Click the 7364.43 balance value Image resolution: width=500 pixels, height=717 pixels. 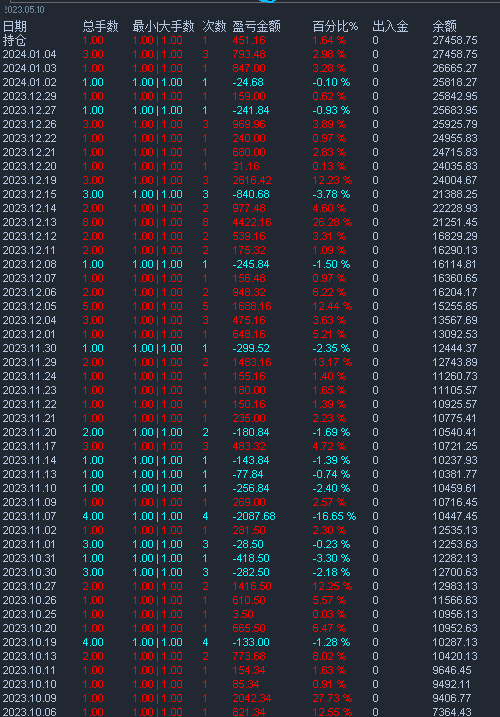tap(452, 712)
